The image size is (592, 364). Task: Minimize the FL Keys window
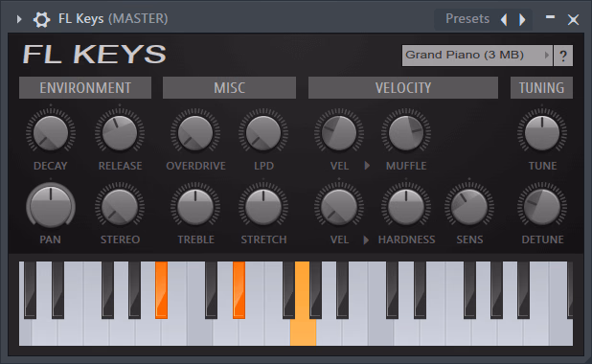[x=550, y=17]
